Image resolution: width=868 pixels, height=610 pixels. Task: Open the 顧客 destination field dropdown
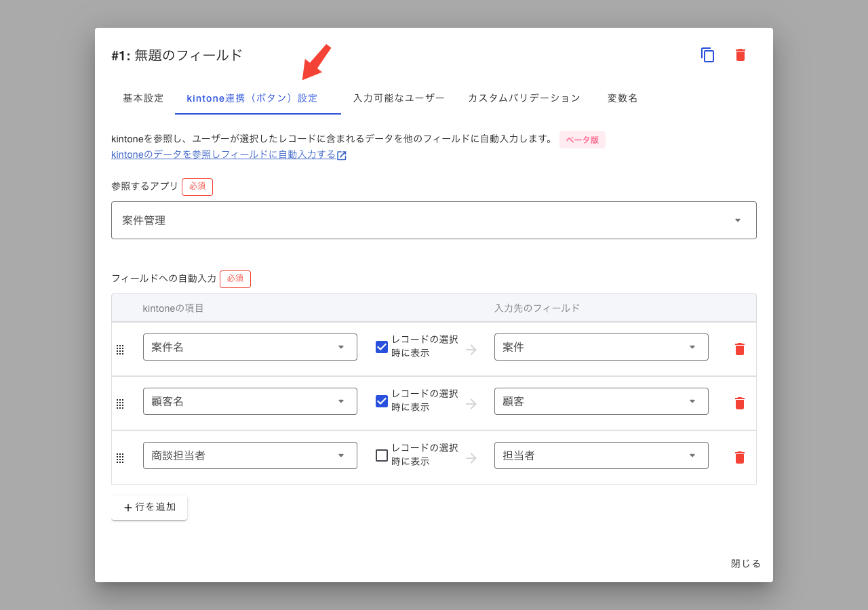tap(601, 401)
